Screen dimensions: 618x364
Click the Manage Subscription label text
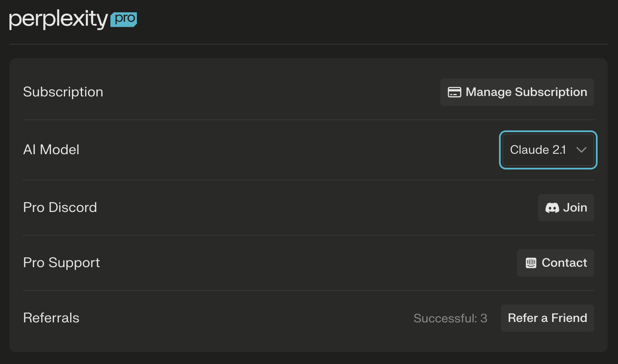526,92
